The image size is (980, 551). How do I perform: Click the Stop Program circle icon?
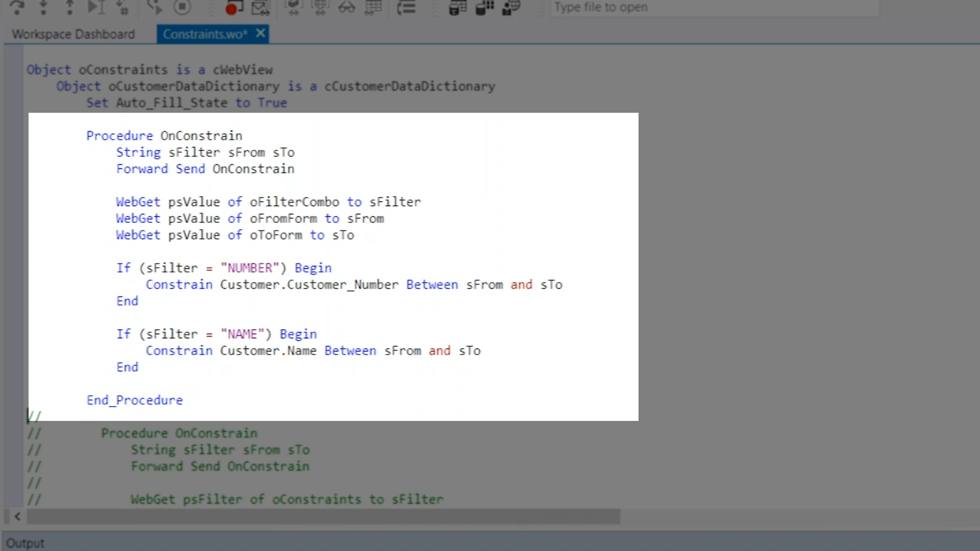182,7
